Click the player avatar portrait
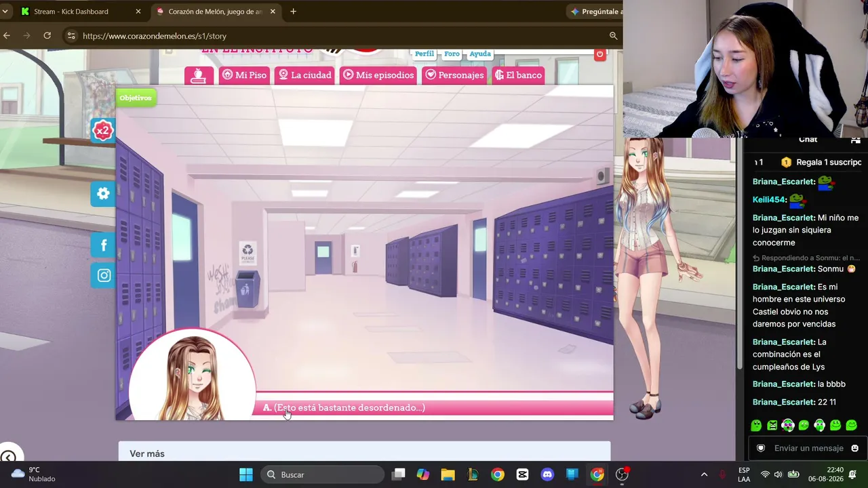 coord(193,375)
